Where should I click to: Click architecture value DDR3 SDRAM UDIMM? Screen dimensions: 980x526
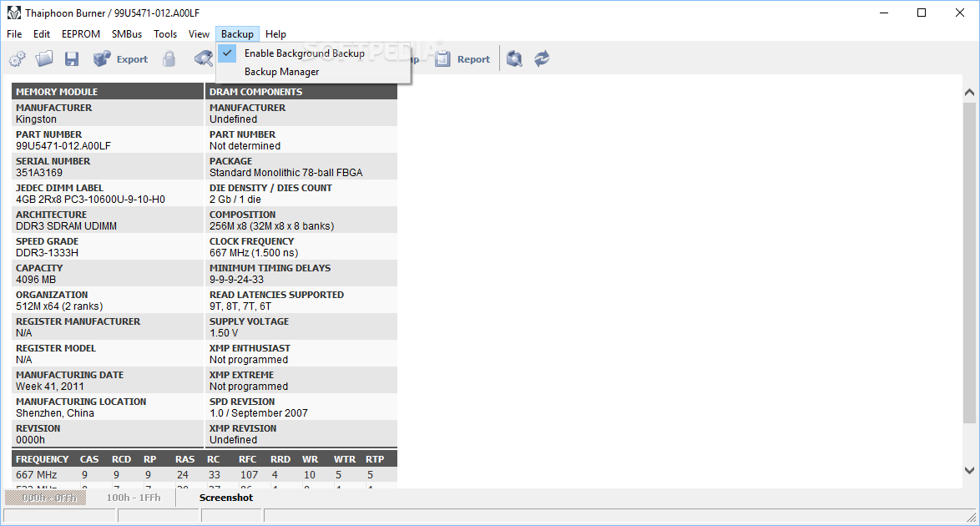coord(66,225)
